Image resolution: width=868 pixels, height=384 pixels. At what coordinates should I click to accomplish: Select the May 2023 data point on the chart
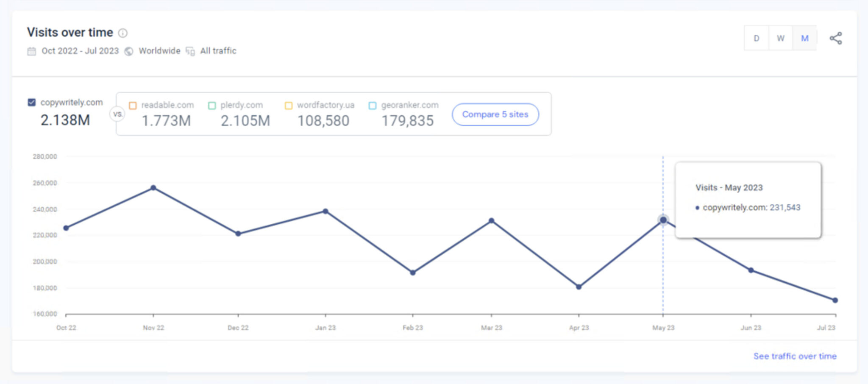click(x=663, y=220)
